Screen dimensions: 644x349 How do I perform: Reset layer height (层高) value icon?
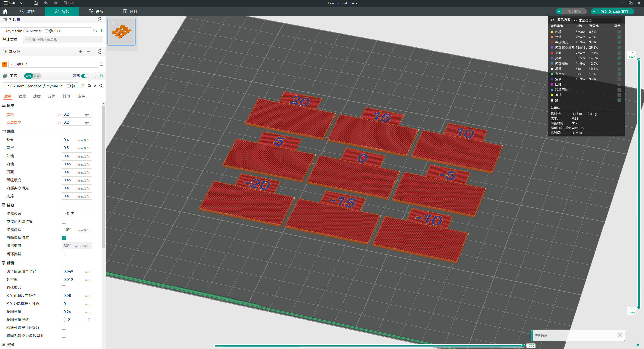pyautogui.click(x=59, y=114)
